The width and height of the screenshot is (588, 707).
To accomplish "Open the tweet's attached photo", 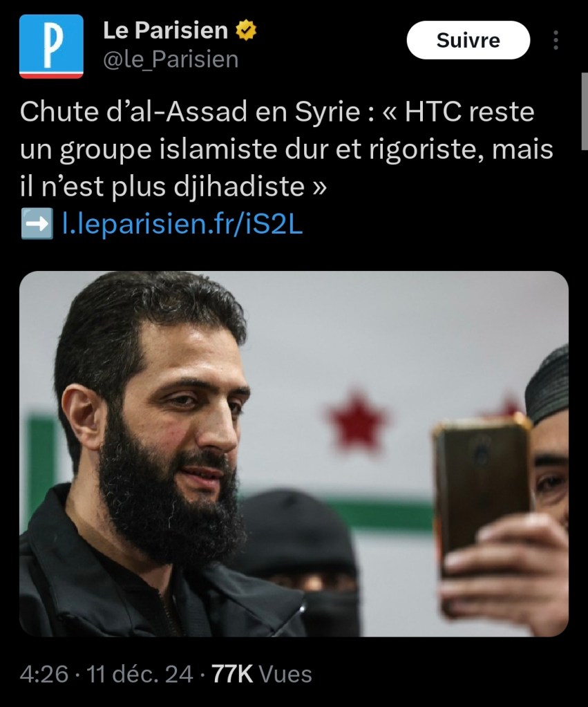I will (x=294, y=453).
